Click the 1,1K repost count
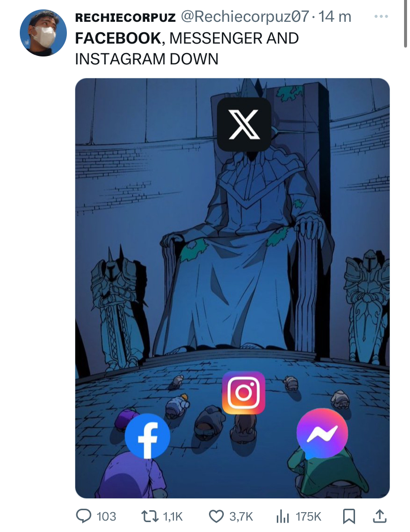 coord(173,517)
